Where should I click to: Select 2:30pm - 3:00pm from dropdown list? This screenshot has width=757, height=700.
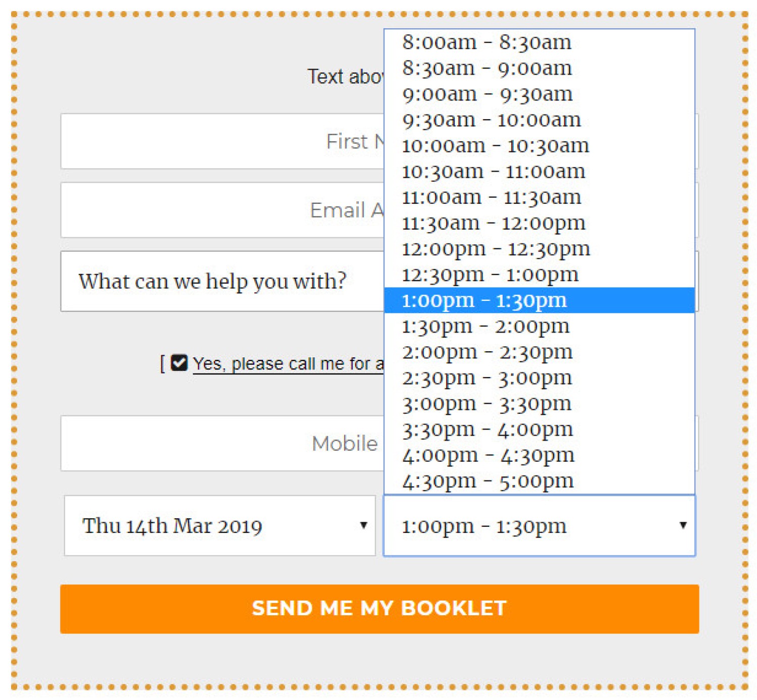tap(539, 378)
